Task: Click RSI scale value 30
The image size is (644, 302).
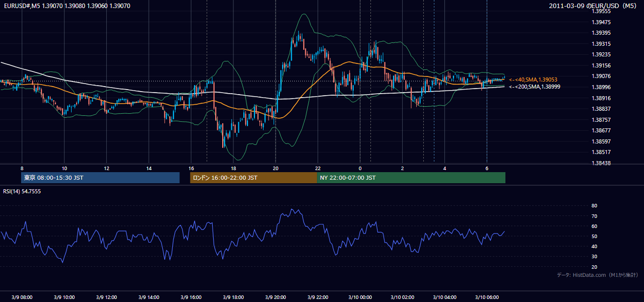Action: 594,257
